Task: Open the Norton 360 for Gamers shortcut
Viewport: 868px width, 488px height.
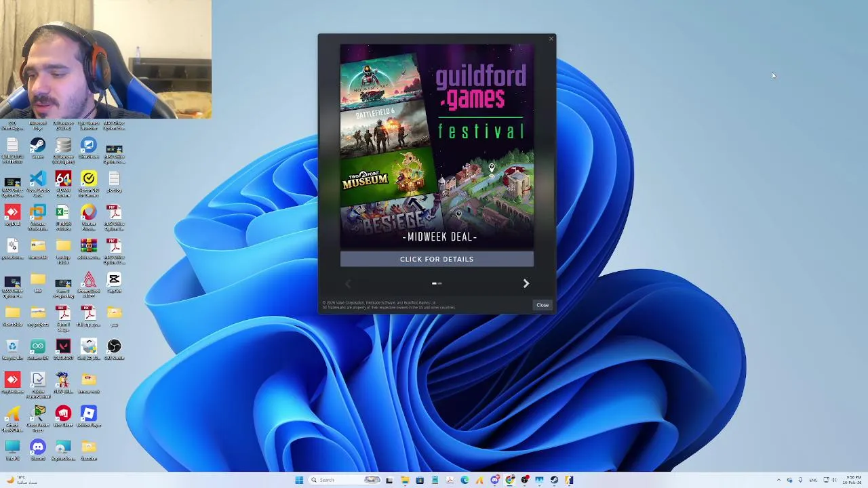Action: [x=89, y=182]
